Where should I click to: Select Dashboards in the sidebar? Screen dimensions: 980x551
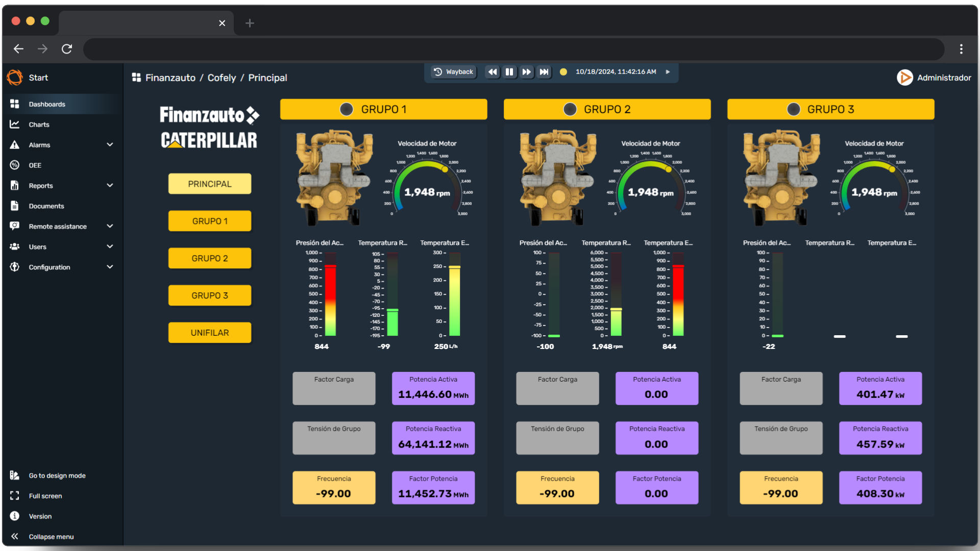[x=47, y=104]
